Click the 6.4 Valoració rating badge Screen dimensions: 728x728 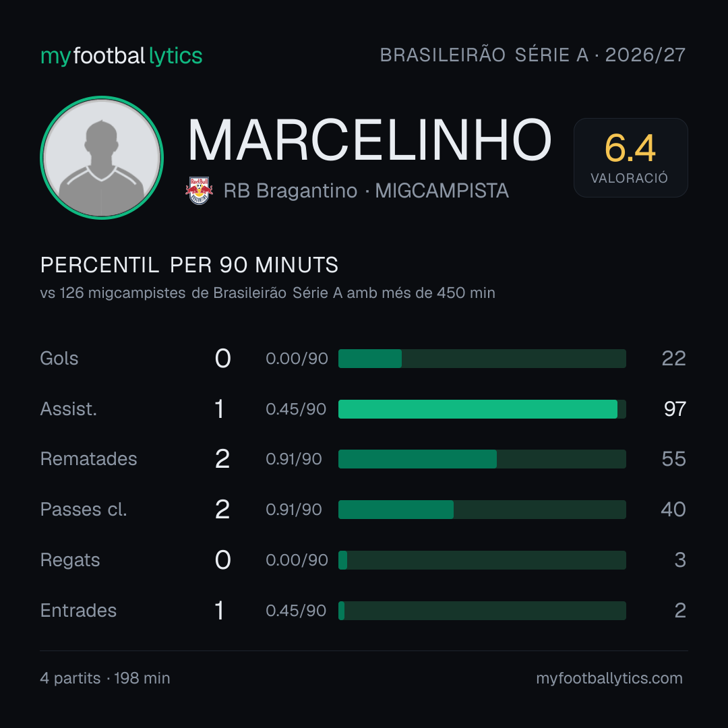pos(630,158)
